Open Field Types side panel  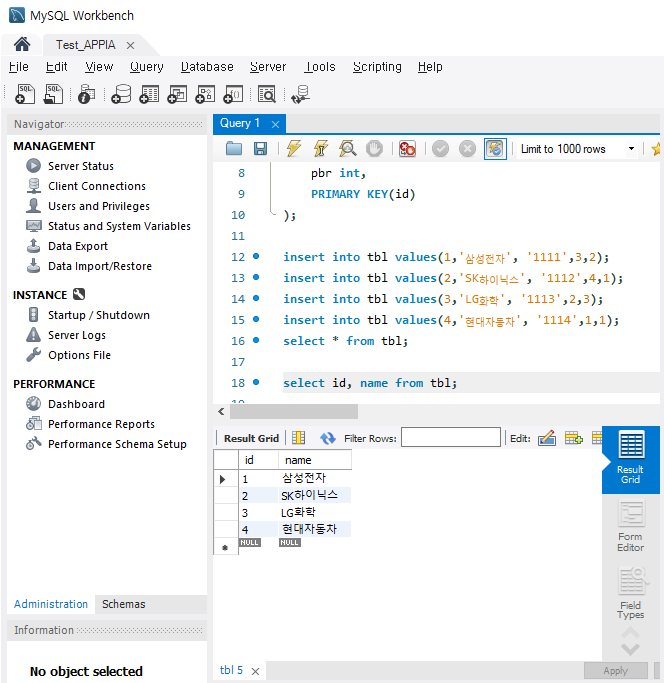(x=630, y=593)
